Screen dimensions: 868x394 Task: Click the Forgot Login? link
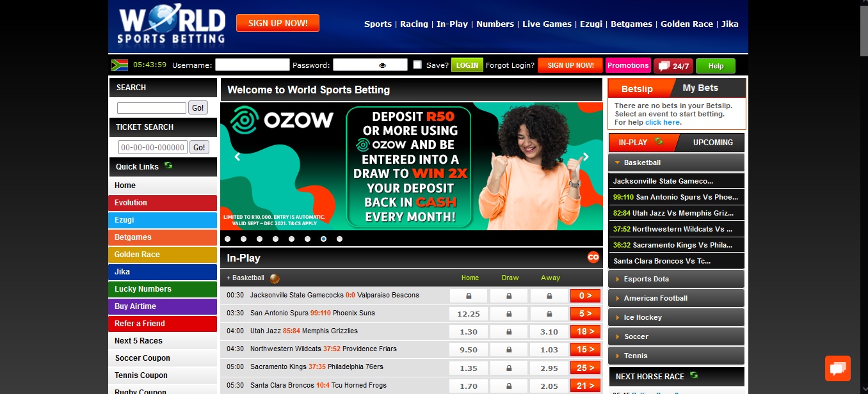pyautogui.click(x=510, y=65)
